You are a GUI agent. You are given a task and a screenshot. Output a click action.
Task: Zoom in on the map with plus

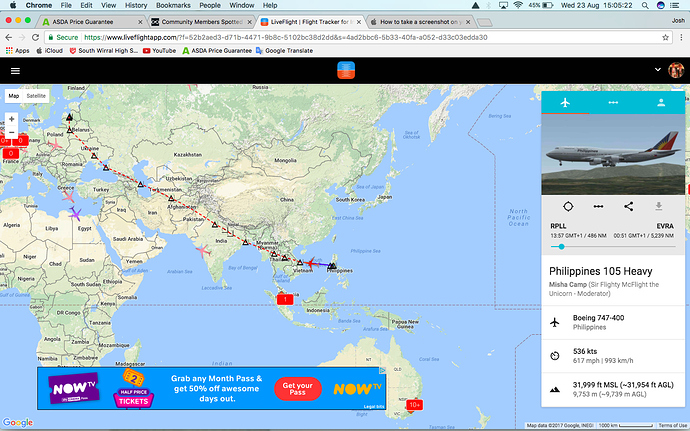[x=11, y=119]
